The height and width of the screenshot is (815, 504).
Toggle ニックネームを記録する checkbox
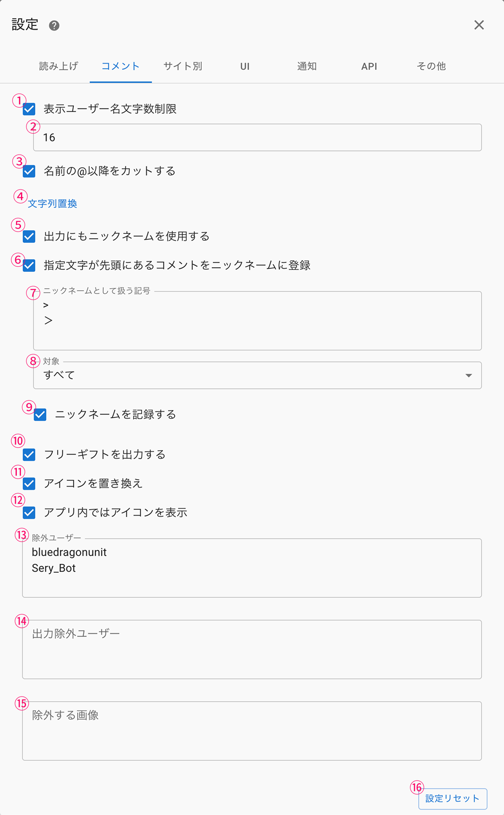tap(40, 415)
